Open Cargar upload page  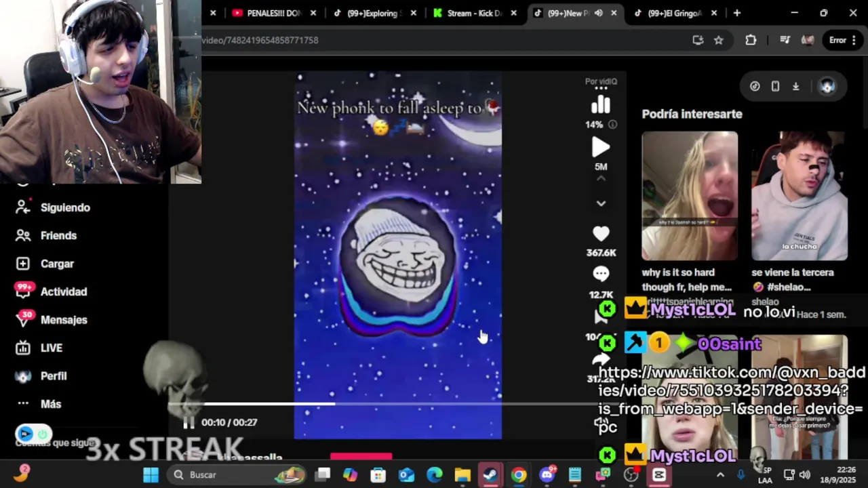click(x=45, y=264)
